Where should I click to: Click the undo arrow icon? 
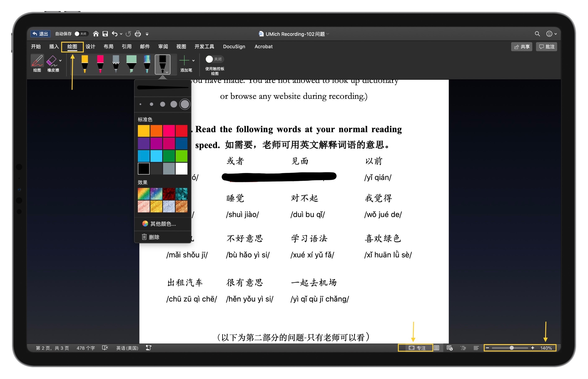pyautogui.click(x=115, y=33)
